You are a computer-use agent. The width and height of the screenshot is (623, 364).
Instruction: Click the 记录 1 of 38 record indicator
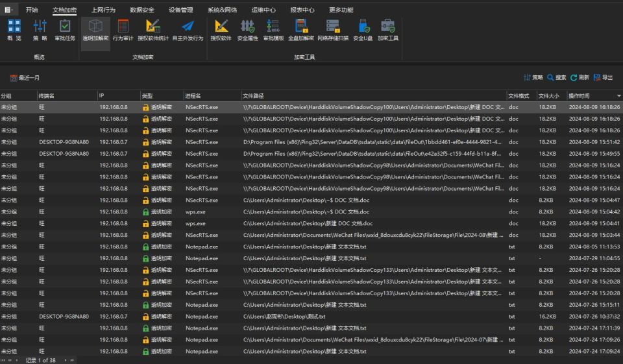[x=40, y=360]
